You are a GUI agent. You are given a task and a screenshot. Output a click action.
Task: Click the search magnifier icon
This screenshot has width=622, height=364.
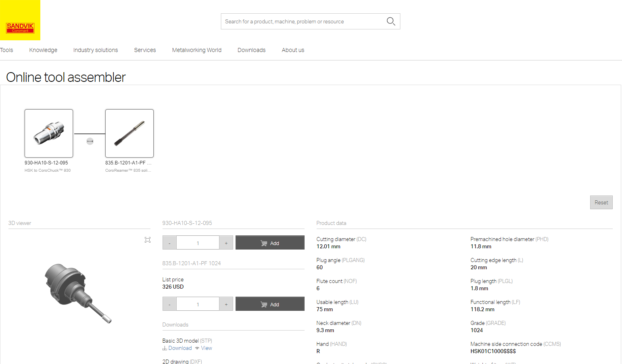click(390, 21)
